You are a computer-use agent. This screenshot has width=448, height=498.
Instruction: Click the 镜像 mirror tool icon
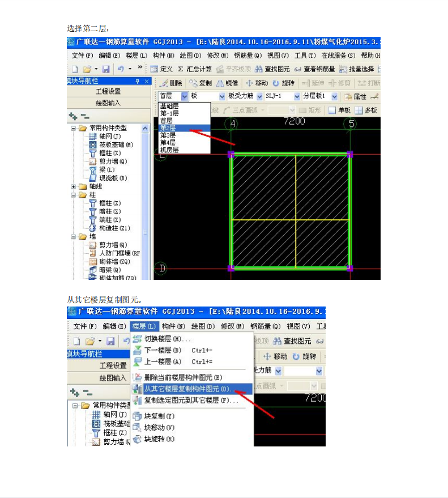click(x=219, y=83)
